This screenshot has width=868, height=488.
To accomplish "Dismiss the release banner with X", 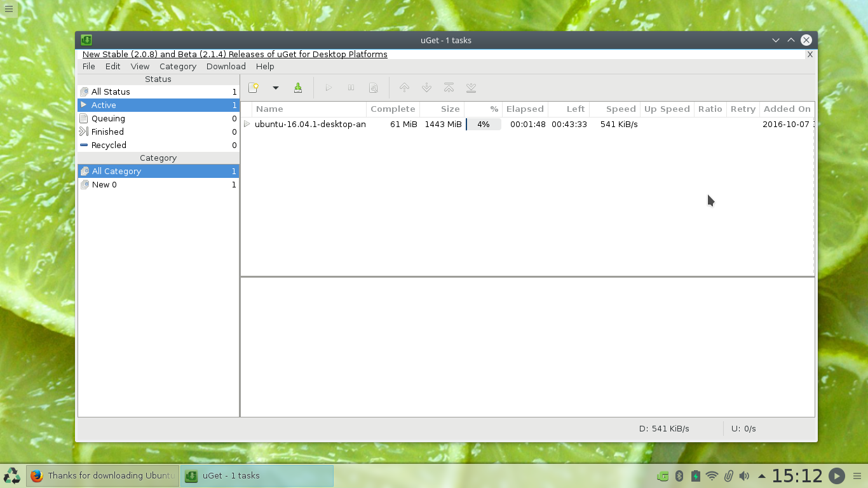I will click(810, 55).
